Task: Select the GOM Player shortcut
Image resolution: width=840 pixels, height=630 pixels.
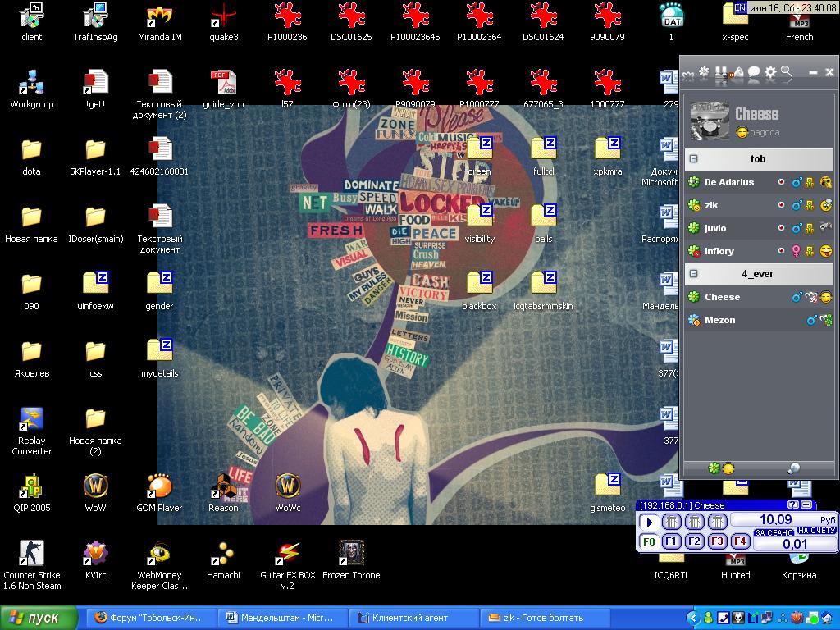Action: pos(160,493)
